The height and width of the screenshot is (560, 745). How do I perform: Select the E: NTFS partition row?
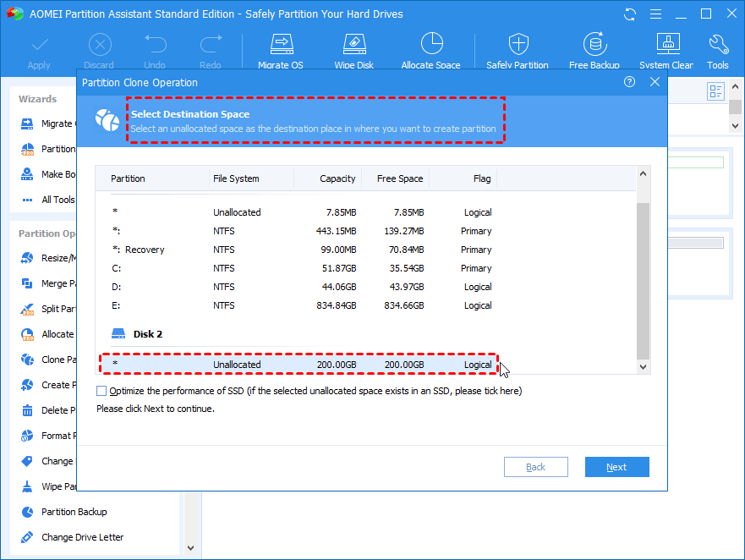click(299, 305)
